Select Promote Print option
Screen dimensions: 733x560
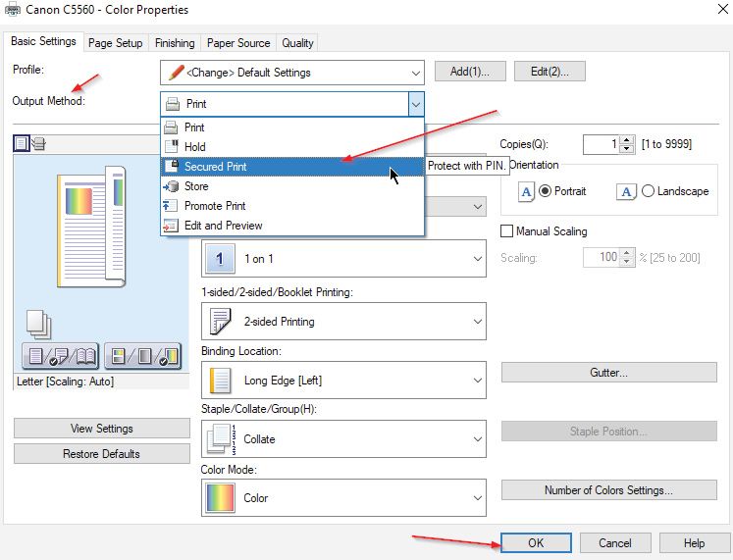tap(292, 206)
